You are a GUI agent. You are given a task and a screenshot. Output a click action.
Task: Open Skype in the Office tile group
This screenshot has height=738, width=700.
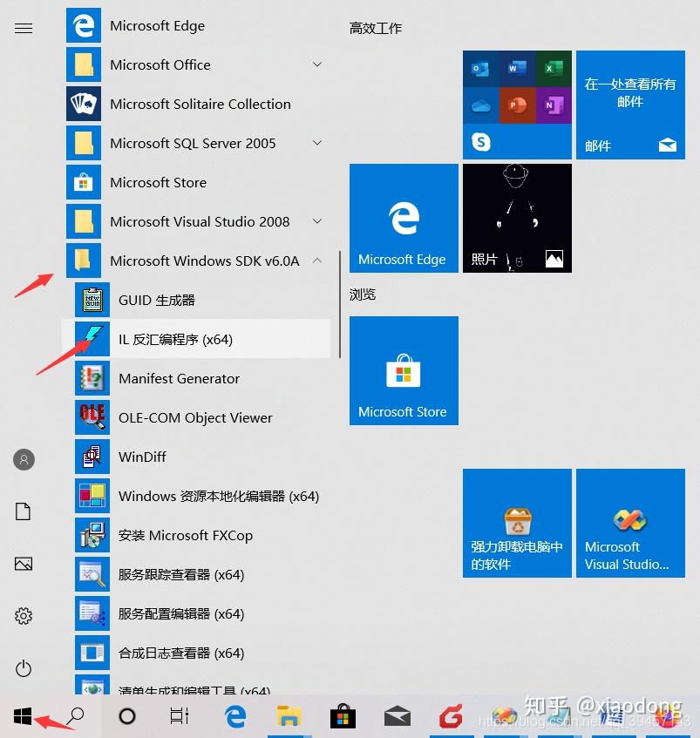(481, 142)
